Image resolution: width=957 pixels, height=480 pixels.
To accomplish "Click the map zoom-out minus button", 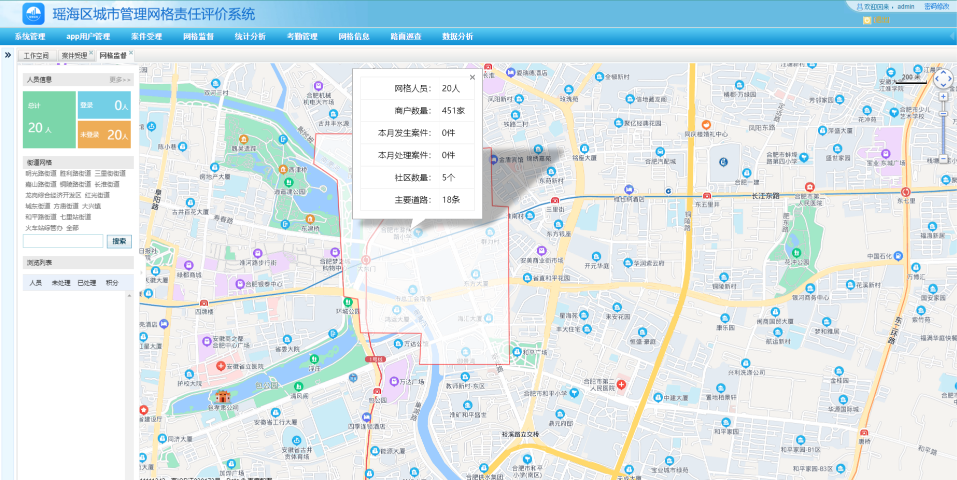I will point(943,160).
